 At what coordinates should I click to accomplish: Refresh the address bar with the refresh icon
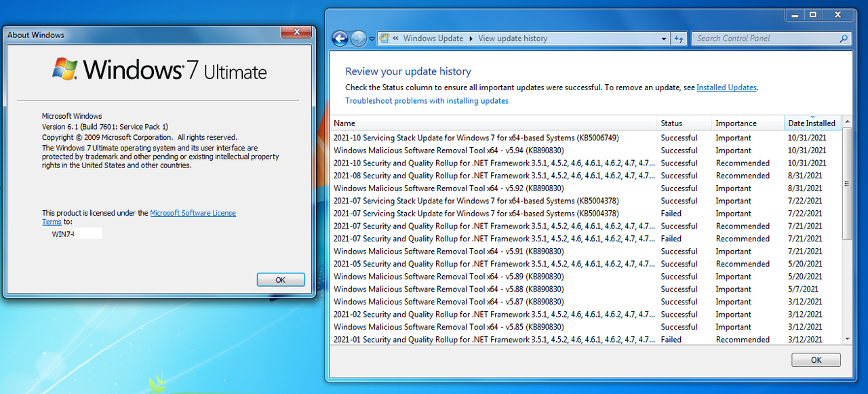tap(679, 39)
